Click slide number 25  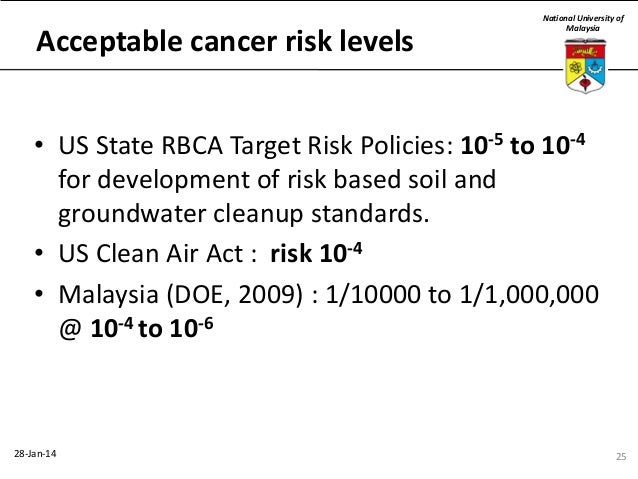[621, 456]
